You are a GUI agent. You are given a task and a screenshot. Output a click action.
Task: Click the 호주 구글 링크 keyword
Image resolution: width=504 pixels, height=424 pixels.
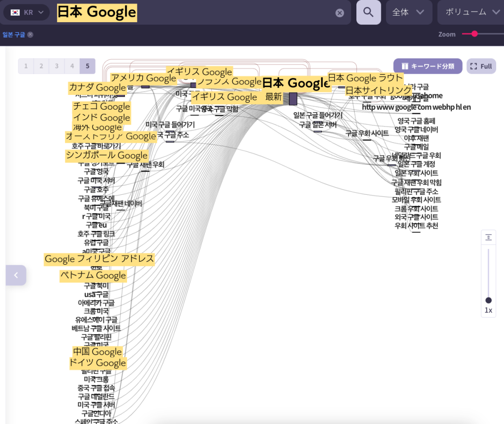coord(96,234)
